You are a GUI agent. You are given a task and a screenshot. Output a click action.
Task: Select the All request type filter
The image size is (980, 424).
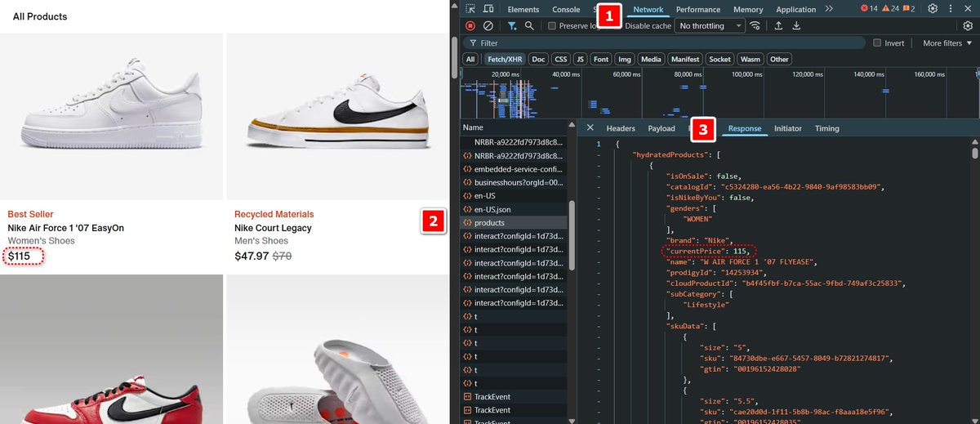pos(470,59)
